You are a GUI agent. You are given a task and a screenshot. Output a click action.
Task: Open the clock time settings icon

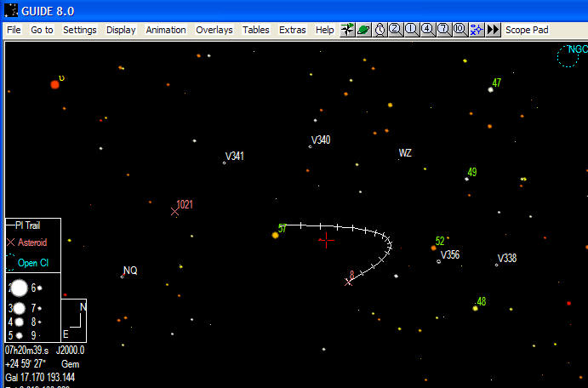[380, 30]
